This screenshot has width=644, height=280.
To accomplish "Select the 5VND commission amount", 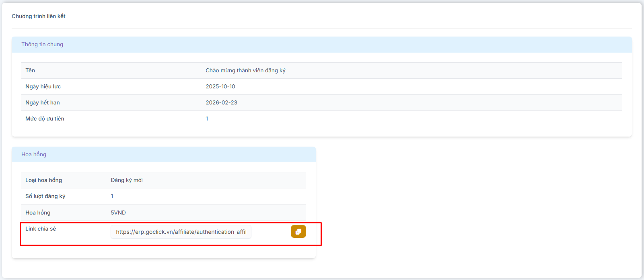I will (x=118, y=213).
